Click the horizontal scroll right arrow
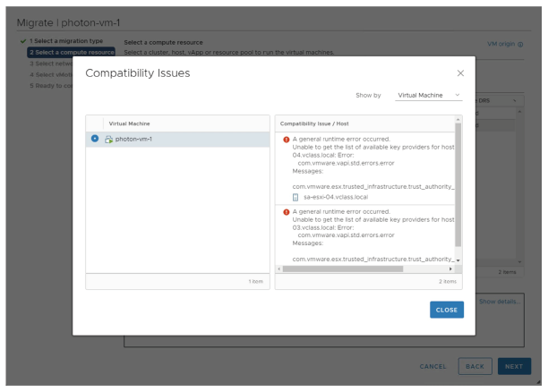Screen dimensions: 548x392 450,268
